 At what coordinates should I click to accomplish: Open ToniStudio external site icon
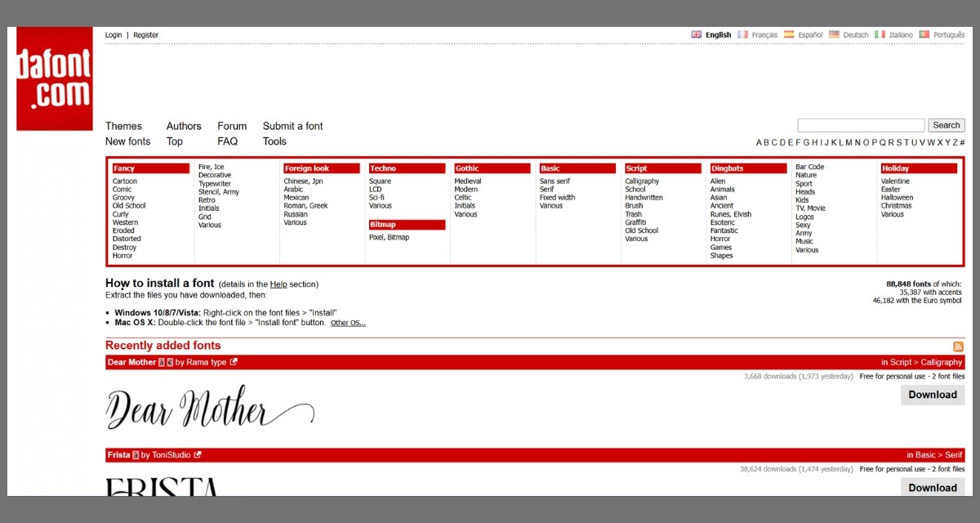pos(198,455)
